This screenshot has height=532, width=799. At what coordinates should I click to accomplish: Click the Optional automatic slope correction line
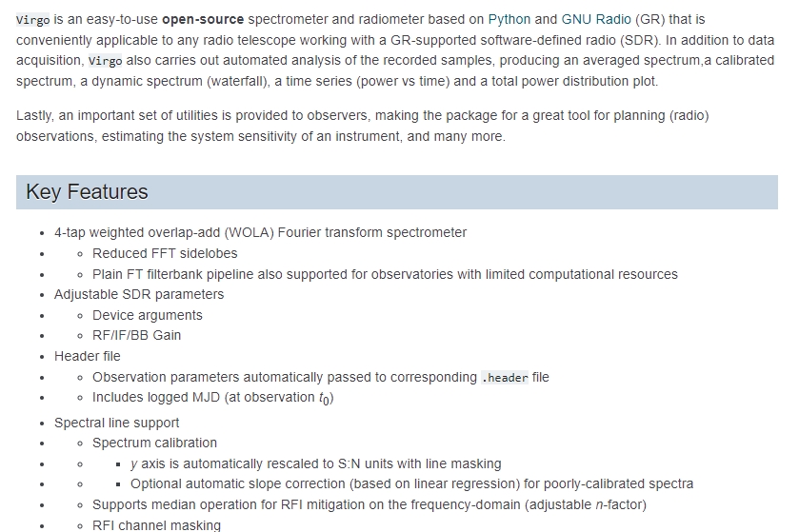point(411,483)
